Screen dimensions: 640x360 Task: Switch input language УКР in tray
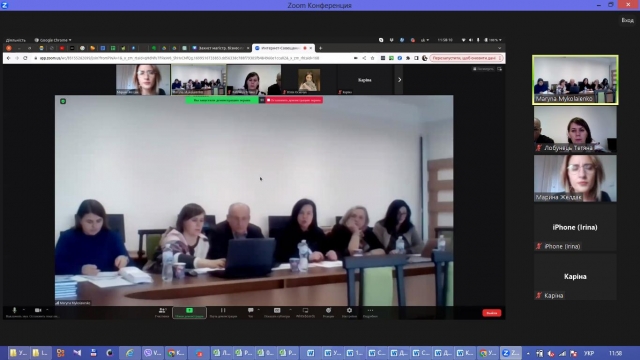point(589,353)
